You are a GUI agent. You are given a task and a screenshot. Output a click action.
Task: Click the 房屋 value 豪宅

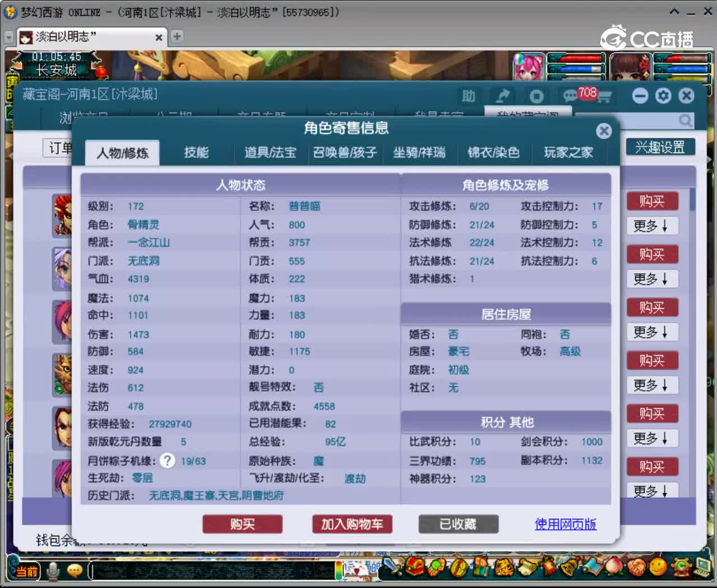click(x=459, y=351)
